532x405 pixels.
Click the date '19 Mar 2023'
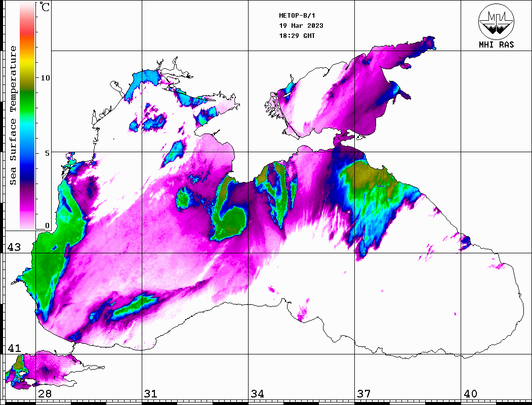301,26
